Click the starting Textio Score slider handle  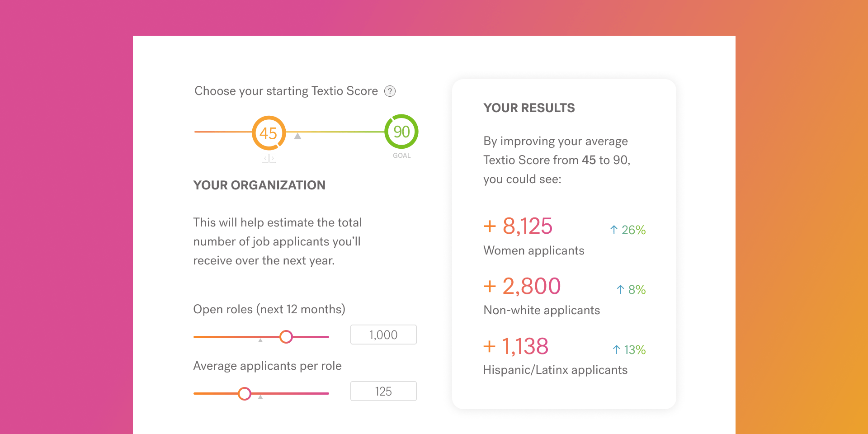point(269,133)
